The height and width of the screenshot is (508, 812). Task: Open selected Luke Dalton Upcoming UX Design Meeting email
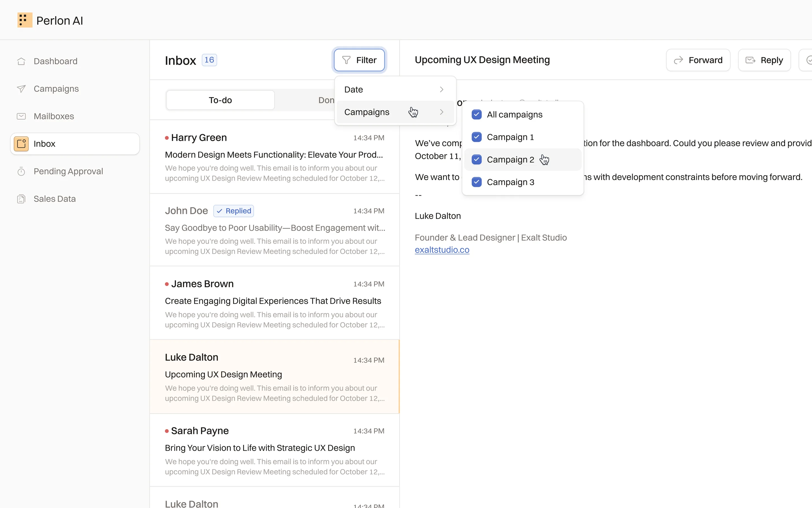(274, 377)
